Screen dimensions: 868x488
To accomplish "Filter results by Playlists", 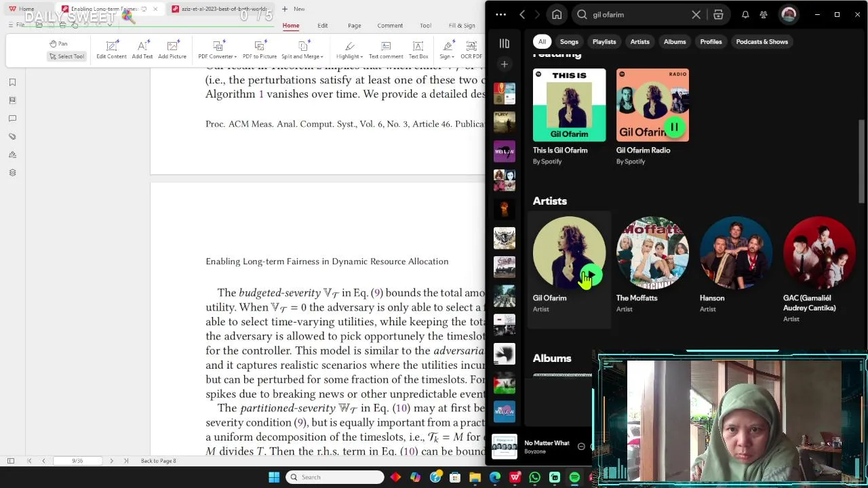I will 604,41.
